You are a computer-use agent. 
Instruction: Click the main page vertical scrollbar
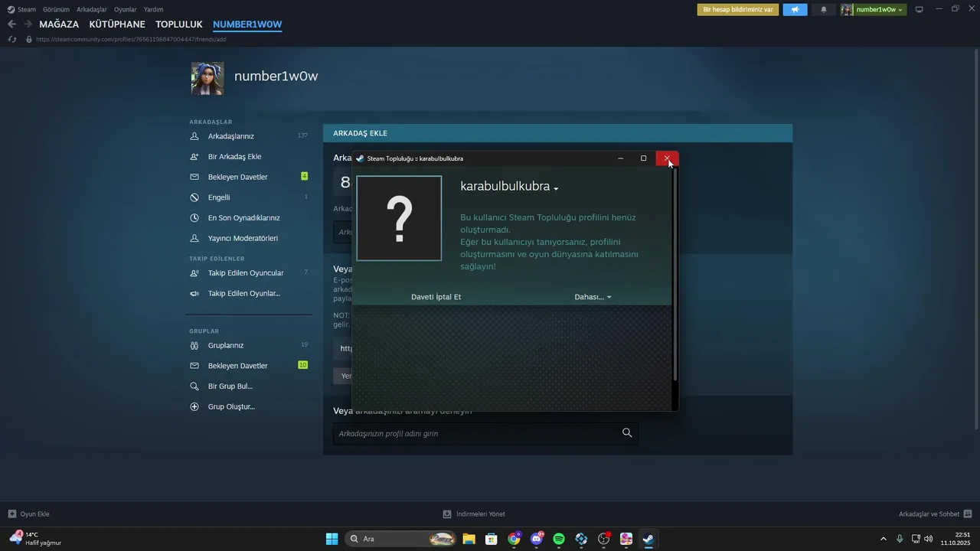point(975,237)
